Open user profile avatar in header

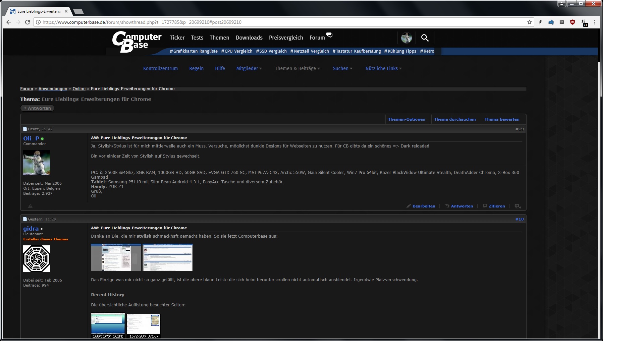[406, 38]
